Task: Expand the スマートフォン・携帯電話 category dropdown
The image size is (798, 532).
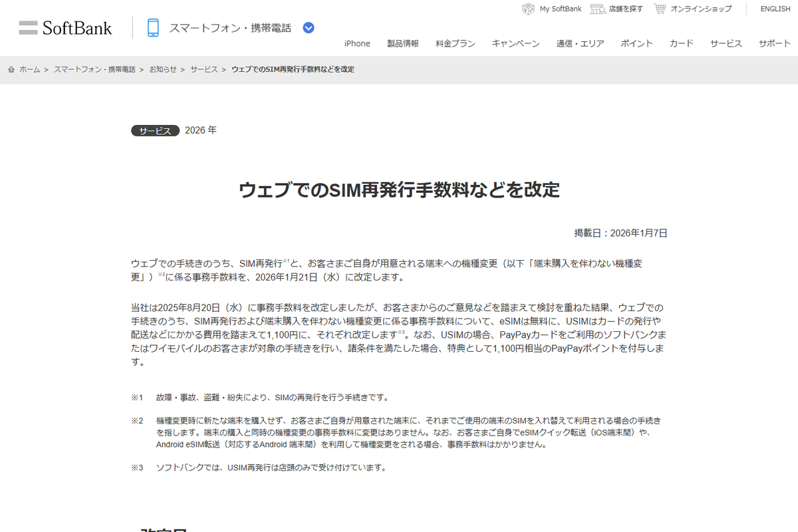Action: [x=308, y=28]
